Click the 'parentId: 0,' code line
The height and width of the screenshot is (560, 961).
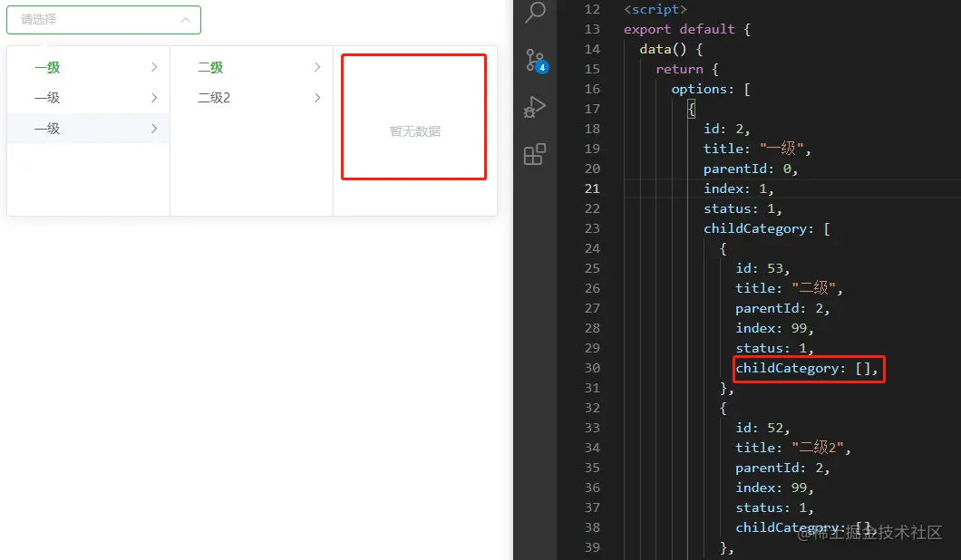(751, 169)
